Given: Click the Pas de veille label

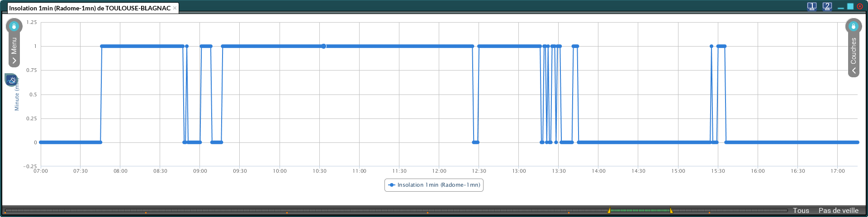Looking at the screenshot, I should 838,211.
